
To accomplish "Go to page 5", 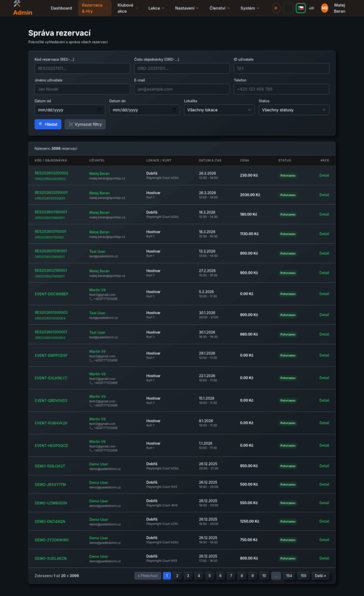I will pos(209,576).
